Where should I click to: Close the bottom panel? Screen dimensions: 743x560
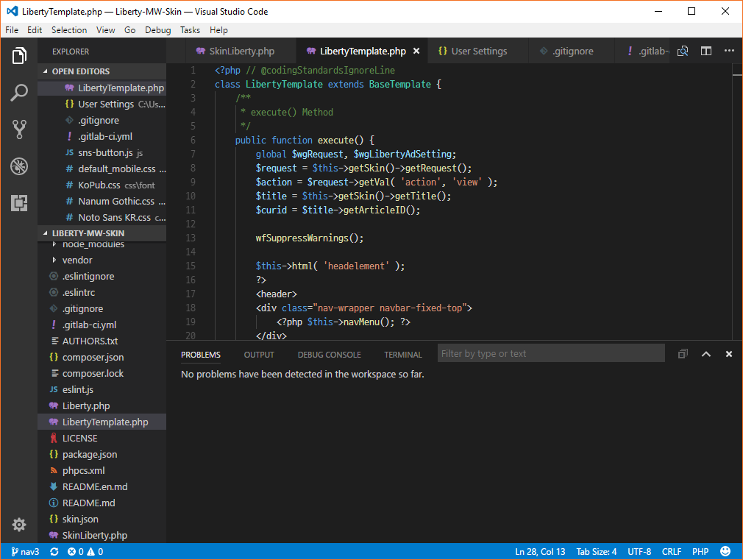[x=729, y=354]
